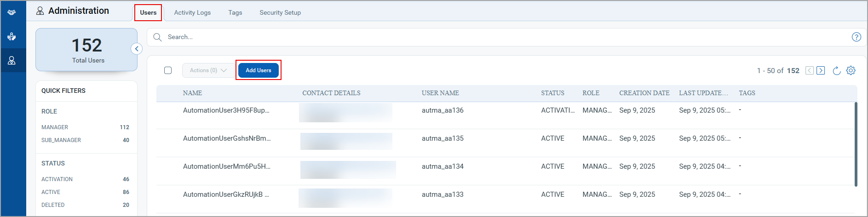868x217 pixels.
Task: Click username autma_aa134
Action: [x=443, y=166]
